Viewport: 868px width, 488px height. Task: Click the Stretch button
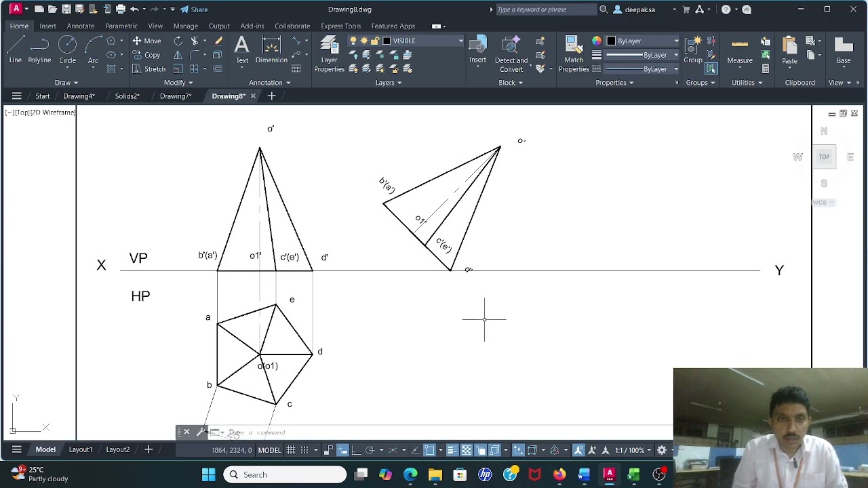coord(149,68)
